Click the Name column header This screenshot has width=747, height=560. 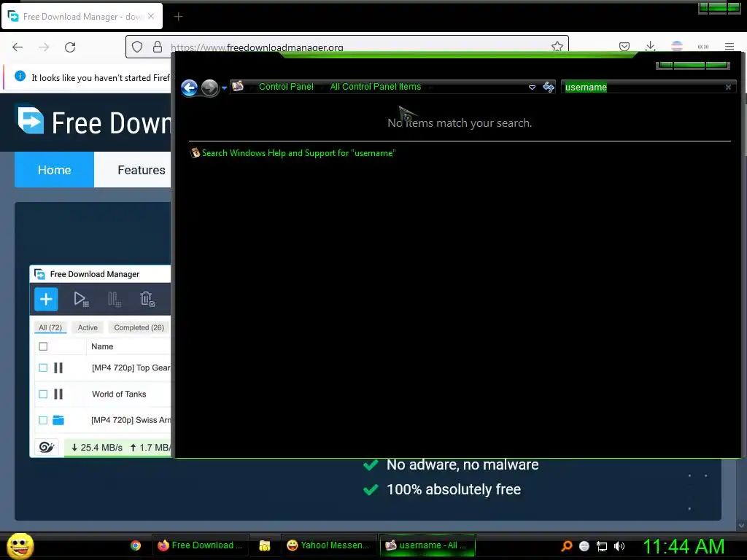[x=102, y=346]
